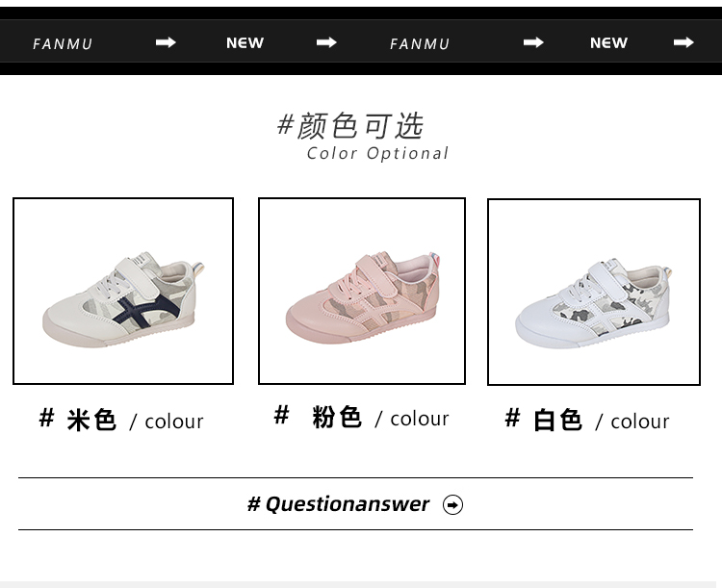Click the hash symbol before 粉色
Screen dimensions: 722x588
coord(281,415)
